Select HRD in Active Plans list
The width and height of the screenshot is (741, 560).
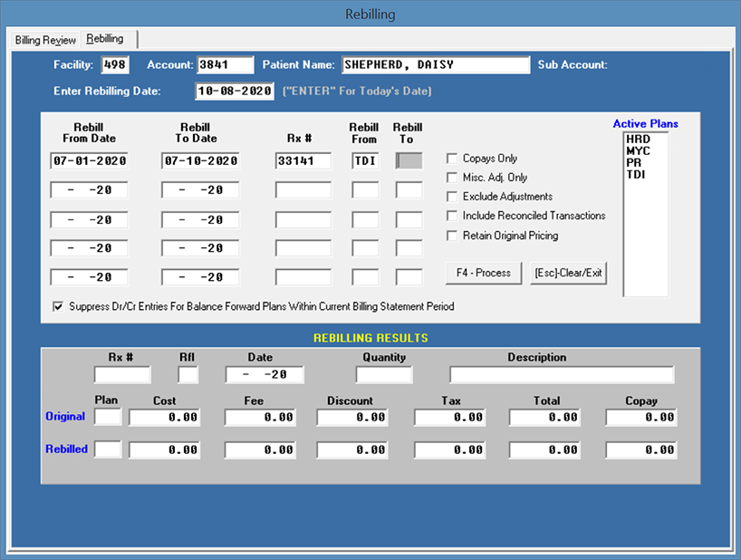tap(638, 140)
